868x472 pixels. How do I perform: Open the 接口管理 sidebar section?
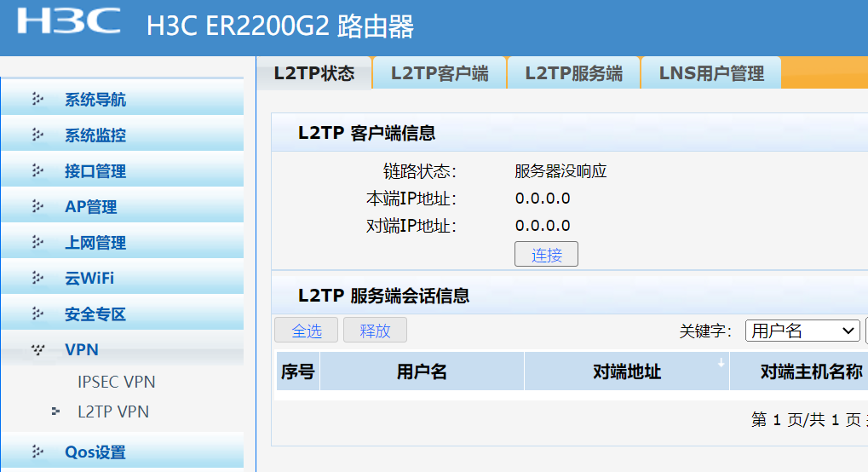click(x=123, y=170)
